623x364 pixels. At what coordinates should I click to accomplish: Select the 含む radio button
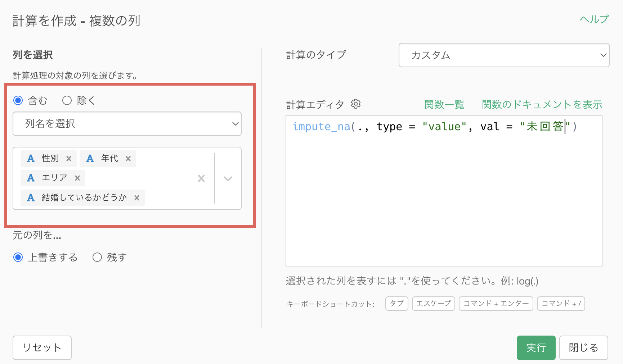click(x=18, y=100)
